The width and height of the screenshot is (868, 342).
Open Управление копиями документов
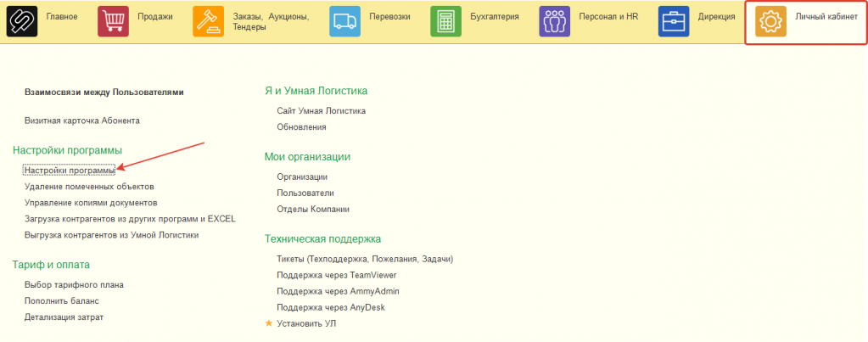click(91, 203)
